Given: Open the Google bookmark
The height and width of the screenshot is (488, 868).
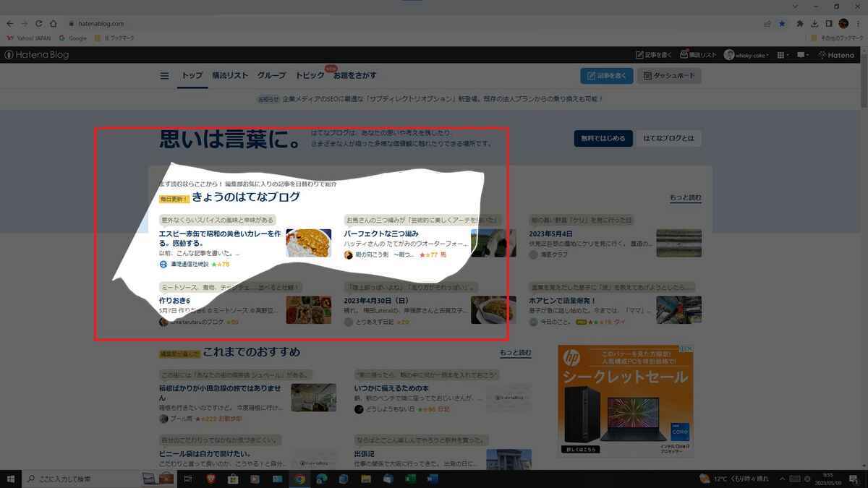Looking at the screenshot, I should [x=73, y=38].
